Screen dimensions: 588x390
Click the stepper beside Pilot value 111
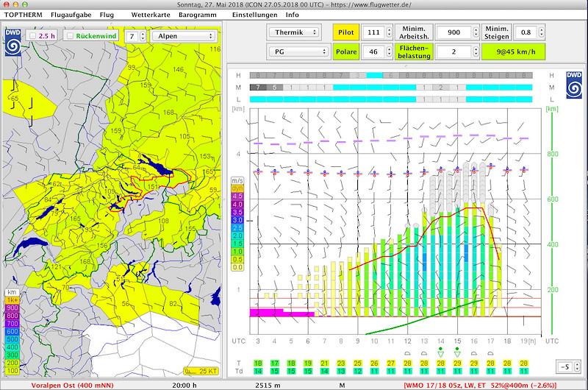tap(390, 32)
